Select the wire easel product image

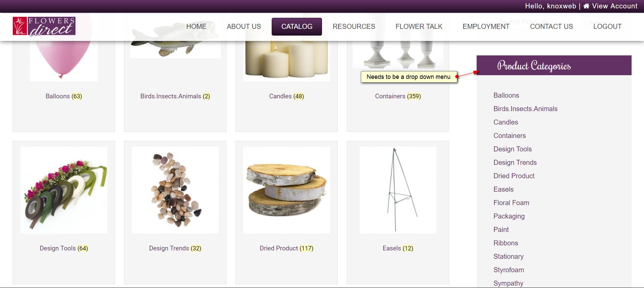click(x=398, y=190)
